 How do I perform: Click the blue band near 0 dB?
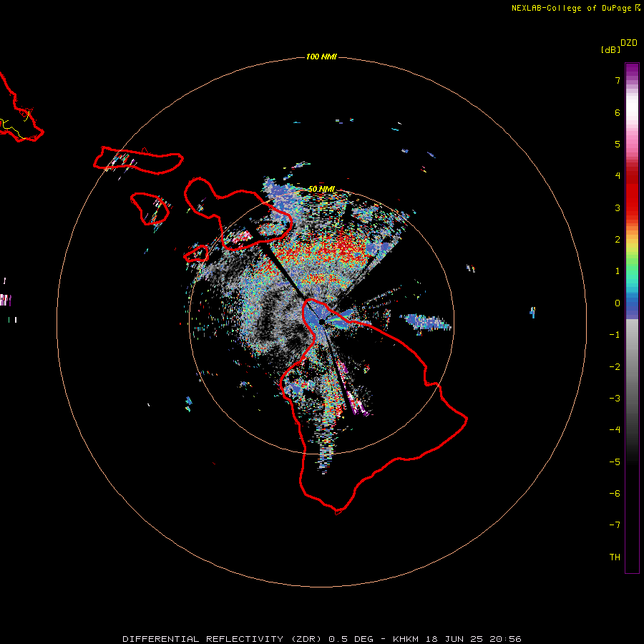click(632, 304)
